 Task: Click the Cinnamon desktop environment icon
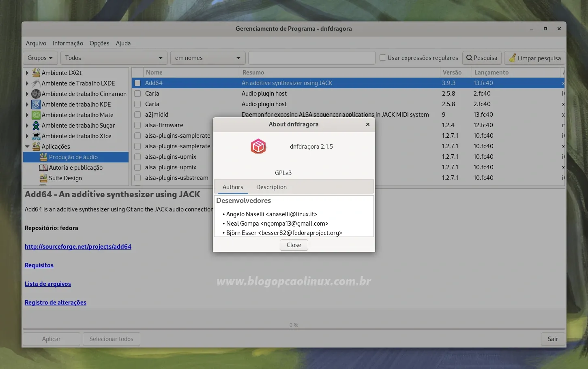coord(36,94)
